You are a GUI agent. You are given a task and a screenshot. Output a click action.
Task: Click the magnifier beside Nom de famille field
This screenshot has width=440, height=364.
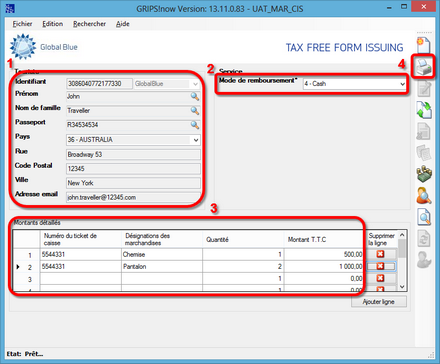click(195, 110)
